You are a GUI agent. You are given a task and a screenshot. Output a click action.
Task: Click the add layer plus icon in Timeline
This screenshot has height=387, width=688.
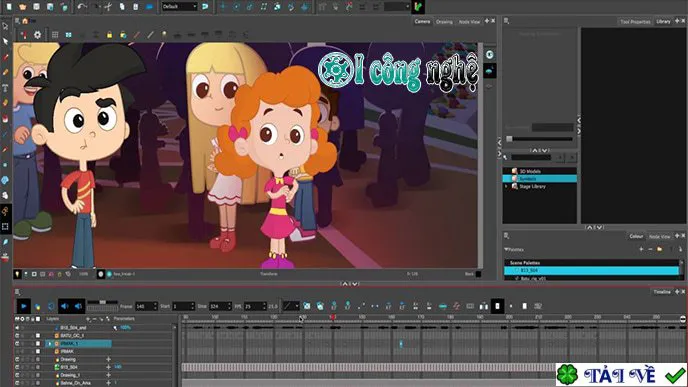[x=88, y=319]
